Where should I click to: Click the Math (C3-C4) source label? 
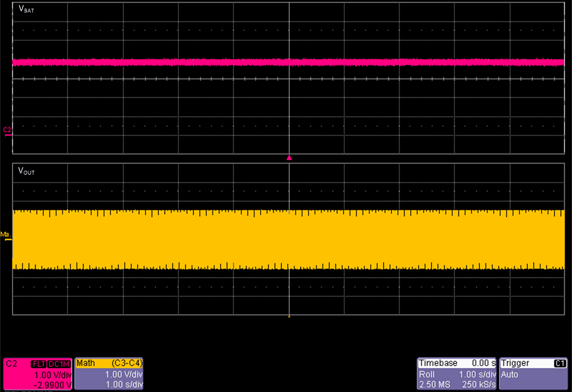(127, 363)
